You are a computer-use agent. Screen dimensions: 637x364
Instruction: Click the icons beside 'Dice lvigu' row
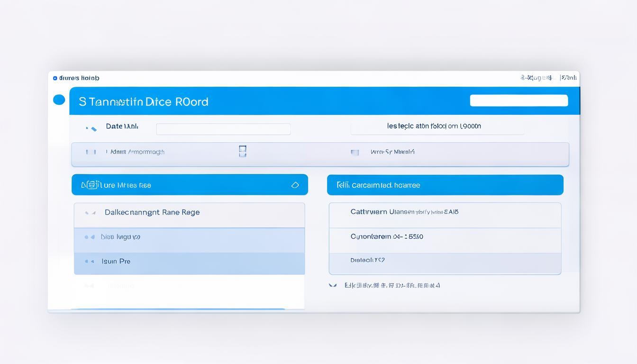pyautogui.click(x=89, y=237)
